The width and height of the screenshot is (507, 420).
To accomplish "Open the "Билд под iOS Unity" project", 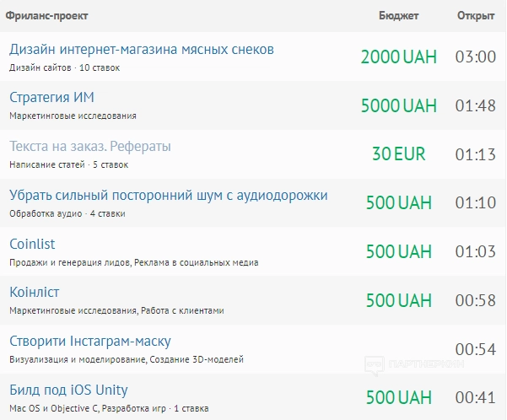I will (x=68, y=390).
